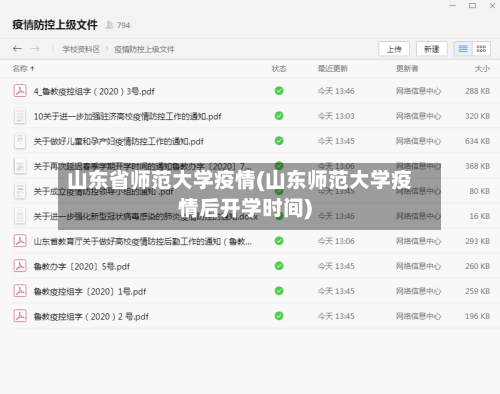Click the 293 KB size cell
This screenshot has height=394, width=500.
pos(477,241)
